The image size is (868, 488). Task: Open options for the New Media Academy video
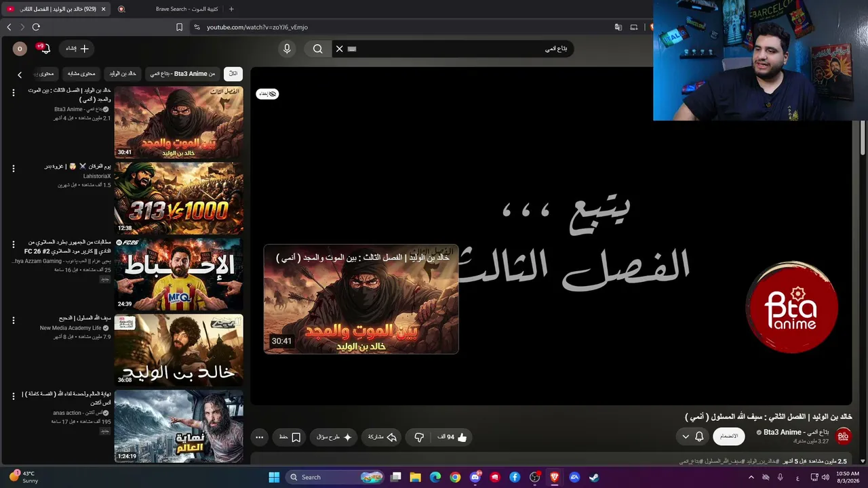[x=13, y=321]
